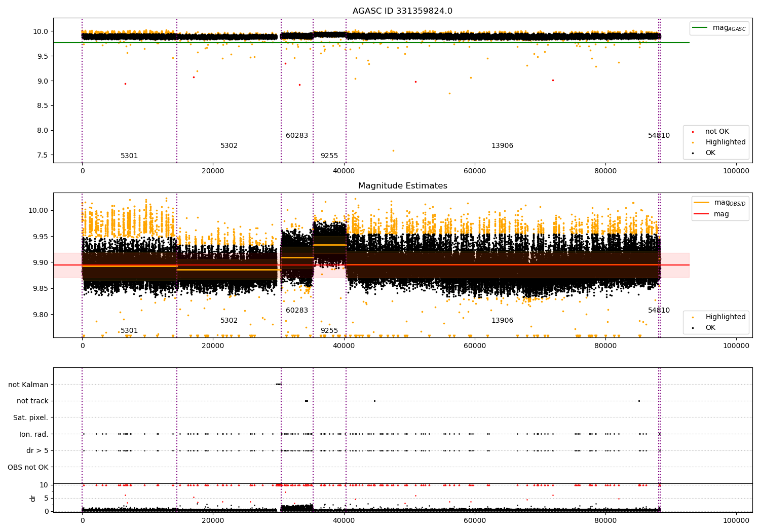The image size is (760, 532).
Task: Click the title 'AGASC ID 331359824.0'
Action: coord(402,11)
